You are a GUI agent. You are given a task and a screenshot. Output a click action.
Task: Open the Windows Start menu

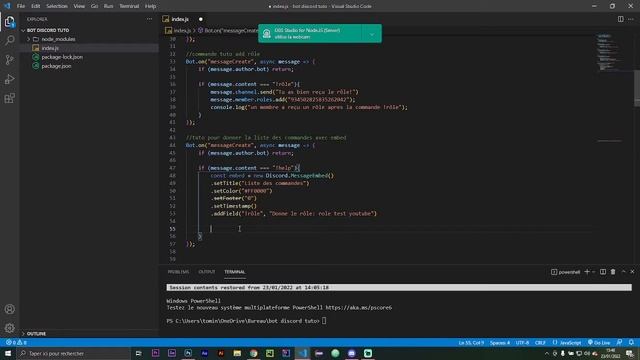click(8, 353)
